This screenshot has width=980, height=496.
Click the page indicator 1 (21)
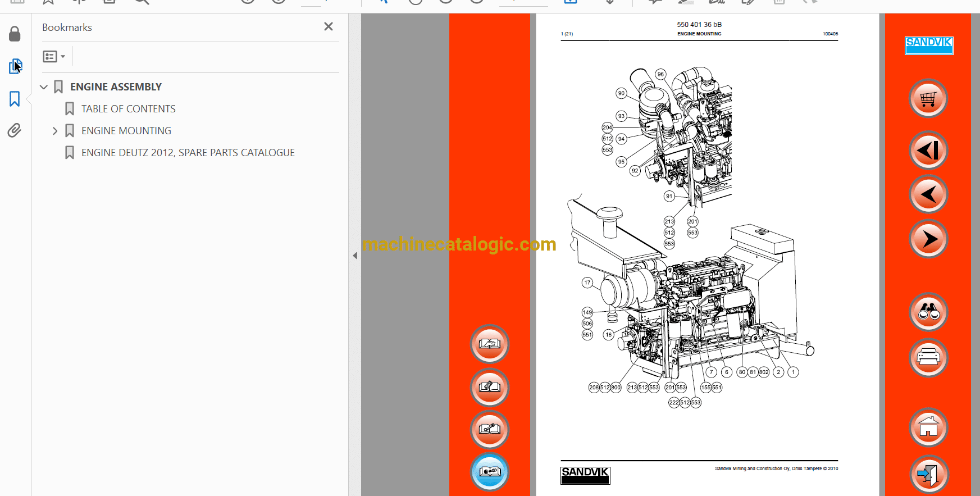(567, 34)
